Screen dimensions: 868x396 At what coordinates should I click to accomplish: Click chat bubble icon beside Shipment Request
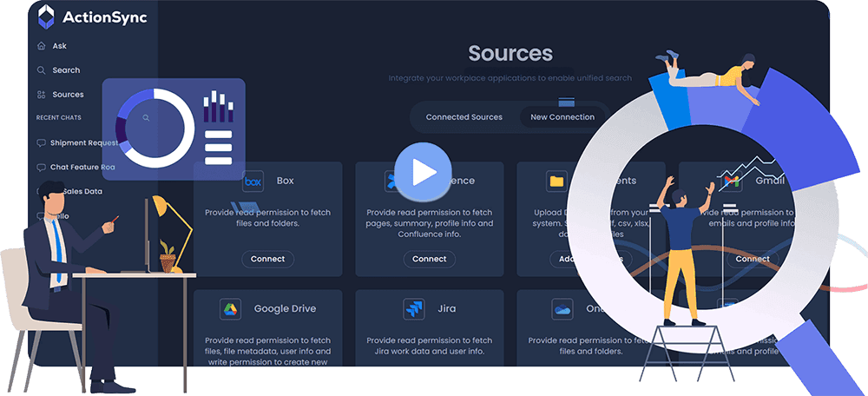coord(41,143)
